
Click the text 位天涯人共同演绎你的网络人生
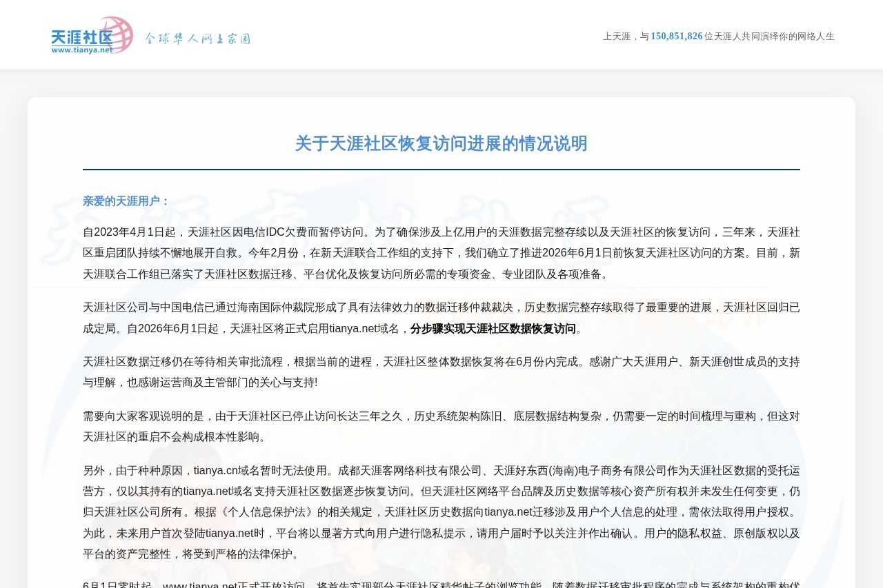[769, 37]
